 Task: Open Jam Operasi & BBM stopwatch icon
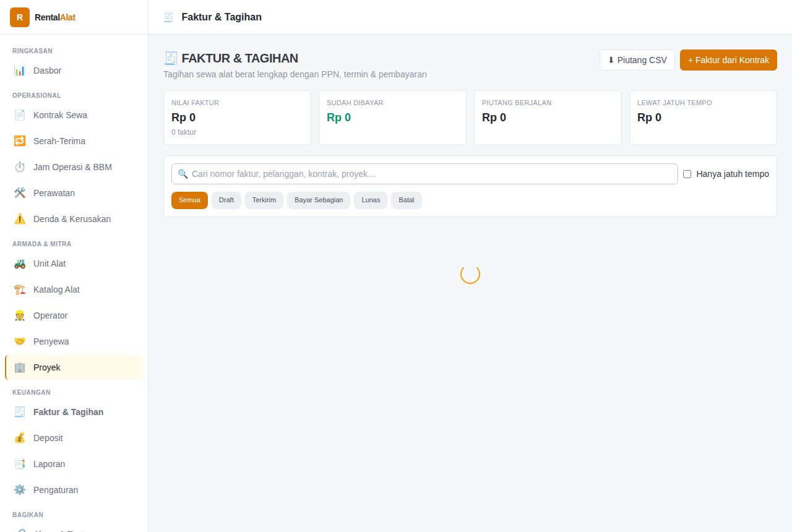click(x=20, y=167)
